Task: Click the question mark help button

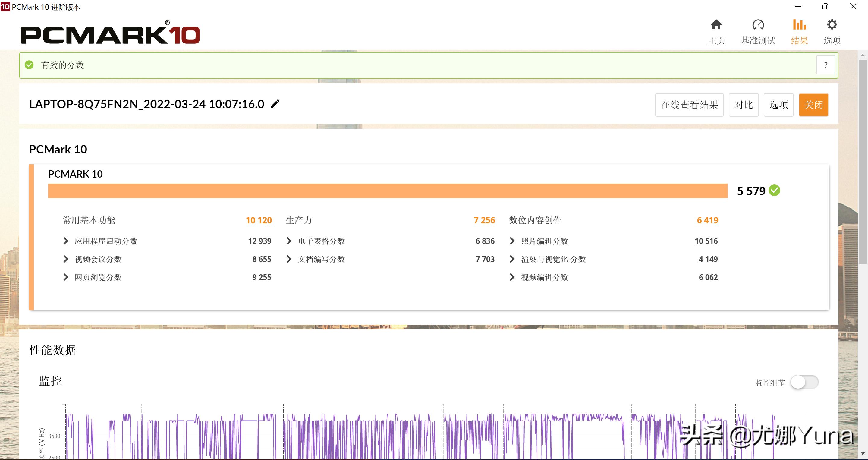Action: coord(825,65)
